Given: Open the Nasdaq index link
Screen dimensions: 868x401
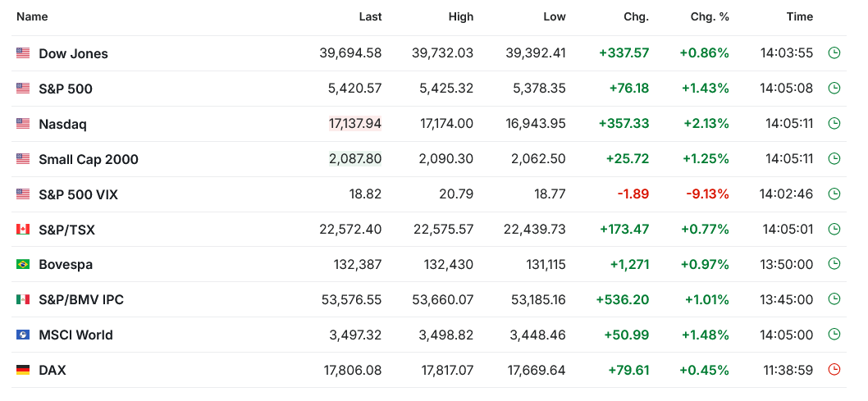Looking at the screenshot, I should (x=62, y=124).
